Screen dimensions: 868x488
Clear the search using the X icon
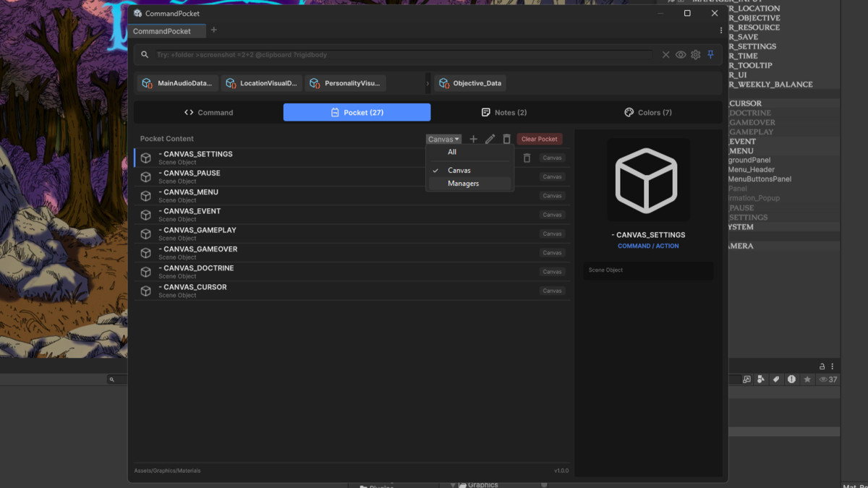665,54
